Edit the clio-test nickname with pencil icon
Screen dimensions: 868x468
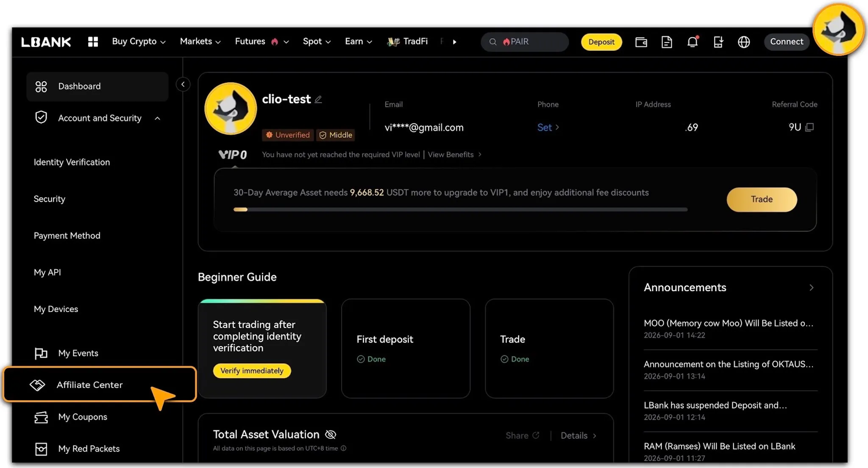318,99
